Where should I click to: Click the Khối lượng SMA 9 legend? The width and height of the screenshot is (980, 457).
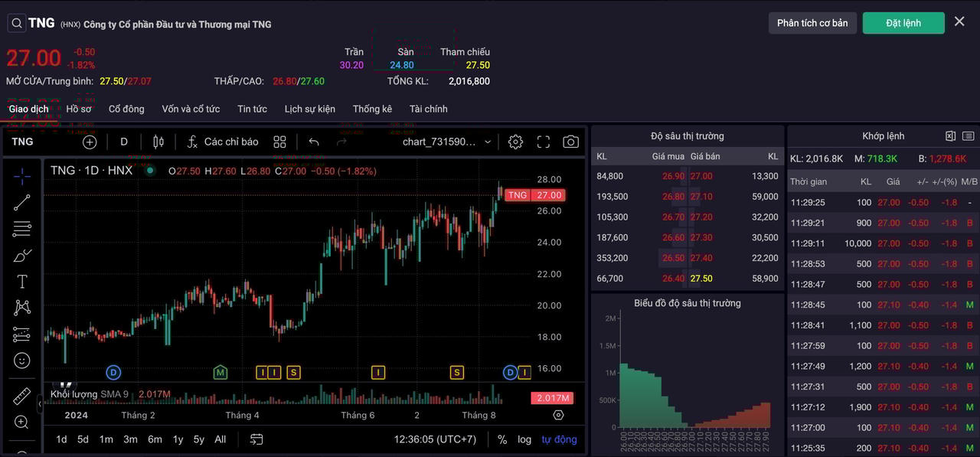90,394
